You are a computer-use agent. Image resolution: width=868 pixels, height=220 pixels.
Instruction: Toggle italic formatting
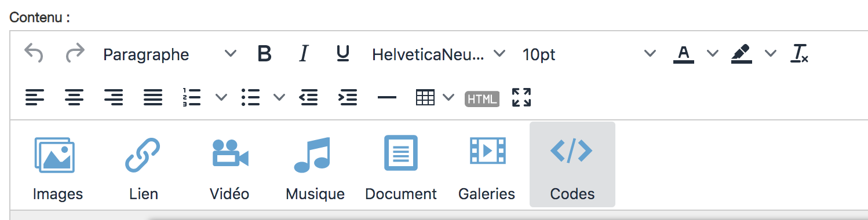303,54
